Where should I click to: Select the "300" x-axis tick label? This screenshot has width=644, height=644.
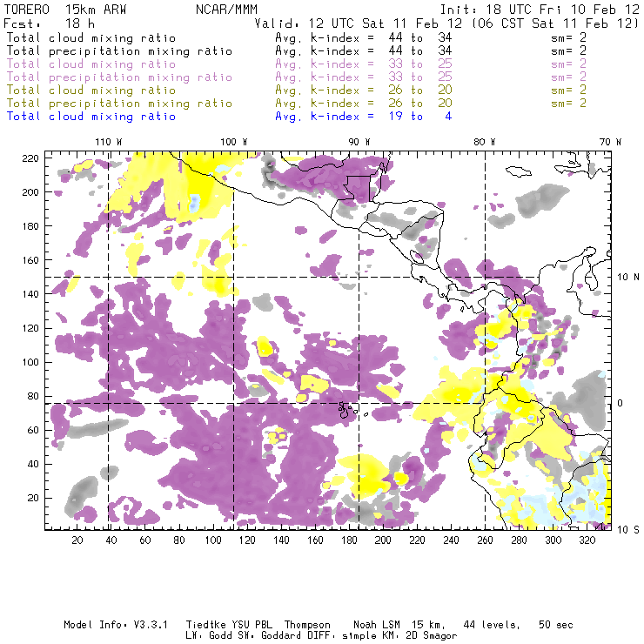[x=553, y=540]
